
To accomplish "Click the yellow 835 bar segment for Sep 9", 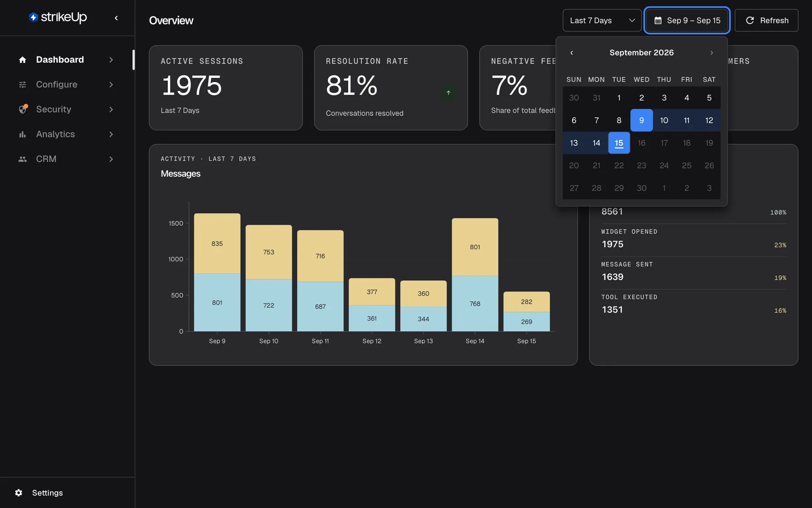I will coord(217,243).
